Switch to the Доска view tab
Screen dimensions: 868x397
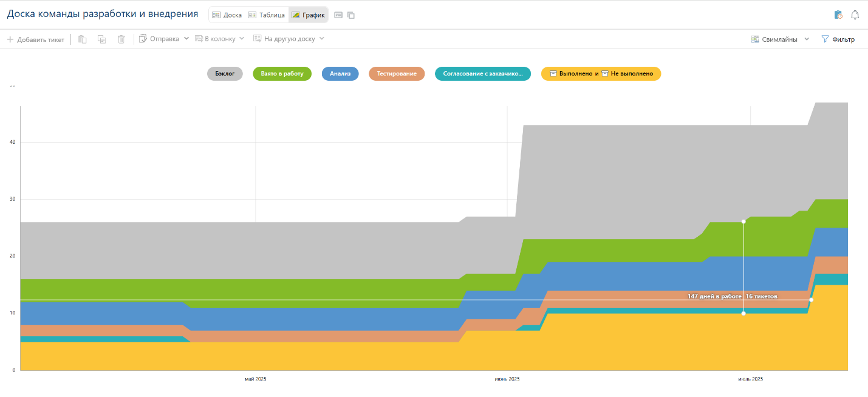pyautogui.click(x=227, y=15)
